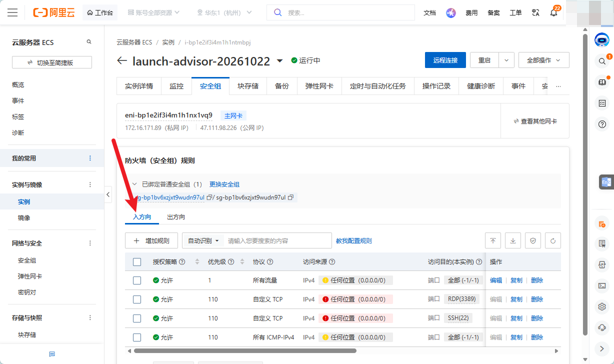Click the 增加规则 button
Screen dimensions: 614x364
point(151,240)
